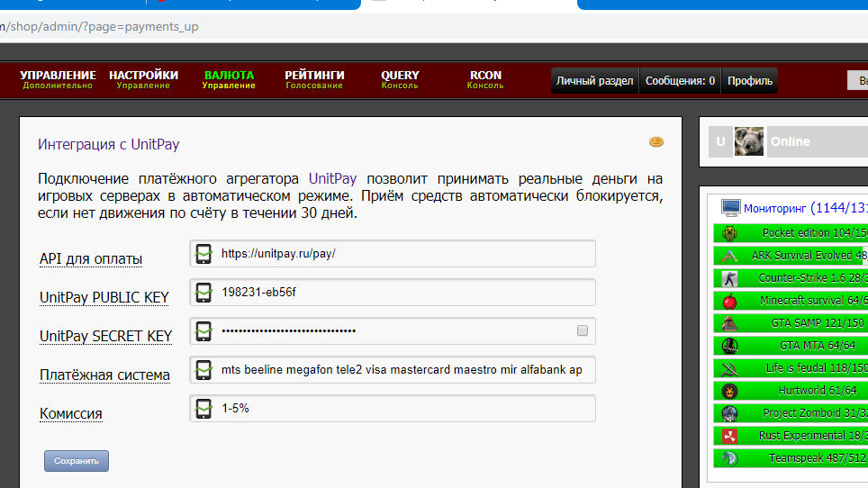Click the phone icon in SECRET KEY field

click(203, 331)
